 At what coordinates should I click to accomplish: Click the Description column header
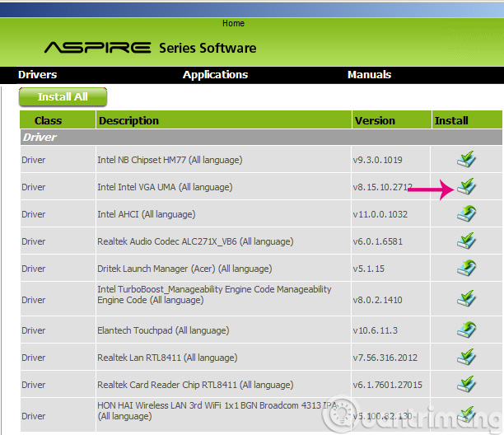[224, 120]
